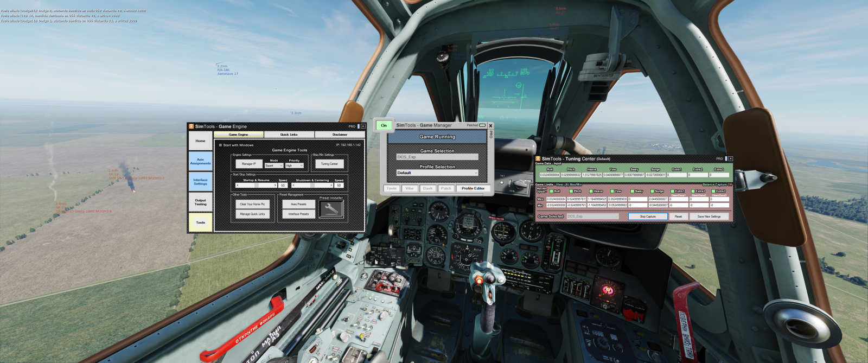Nudge Startup & Resume slider right arrow
Image resolution: width=868 pixels, height=363 pixels.
tap(275, 186)
